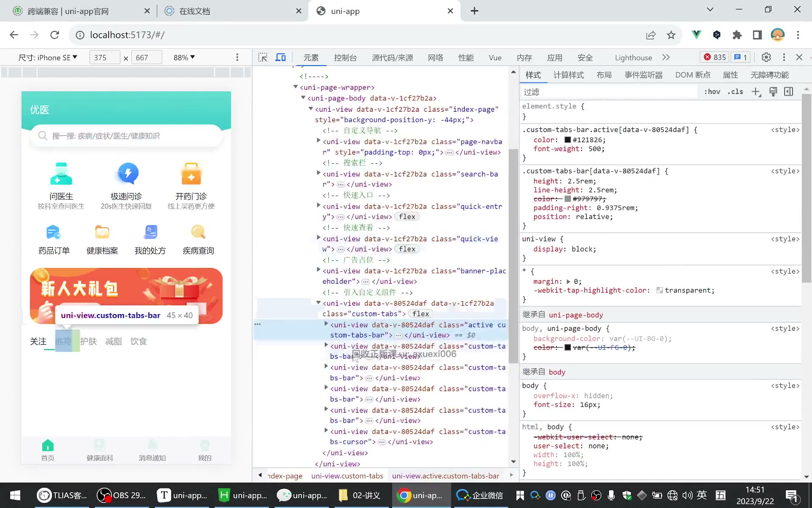Click the red 835 errors counter
The width and height of the screenshot is (812, 508).
pyautogui.click(x=715, y=57)
